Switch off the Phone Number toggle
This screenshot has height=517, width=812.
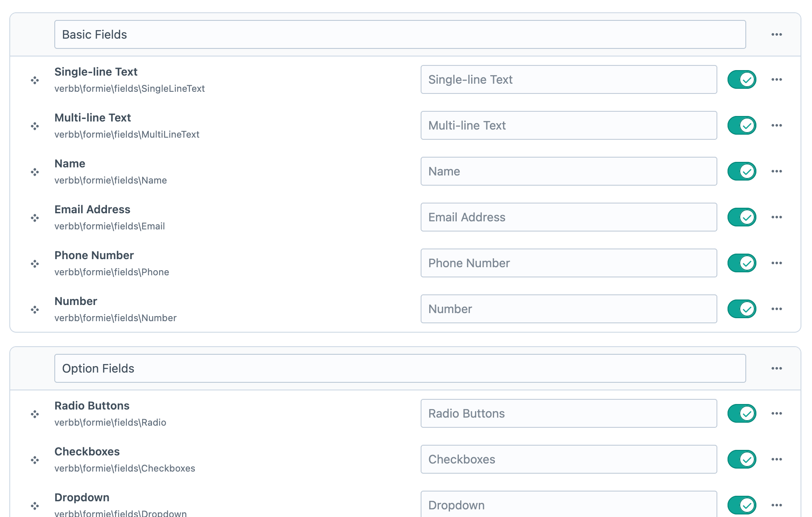(742, 263)
